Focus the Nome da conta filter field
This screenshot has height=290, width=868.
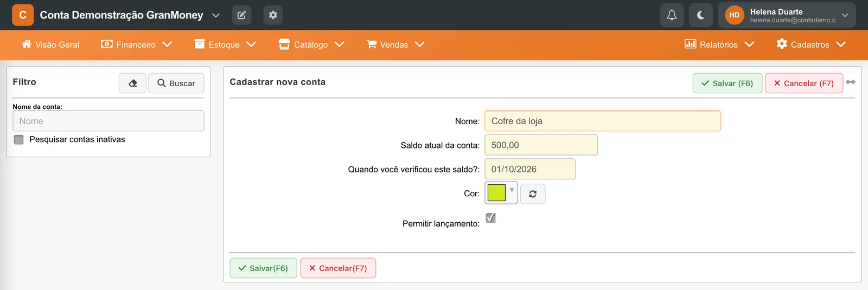coord(108,121)
